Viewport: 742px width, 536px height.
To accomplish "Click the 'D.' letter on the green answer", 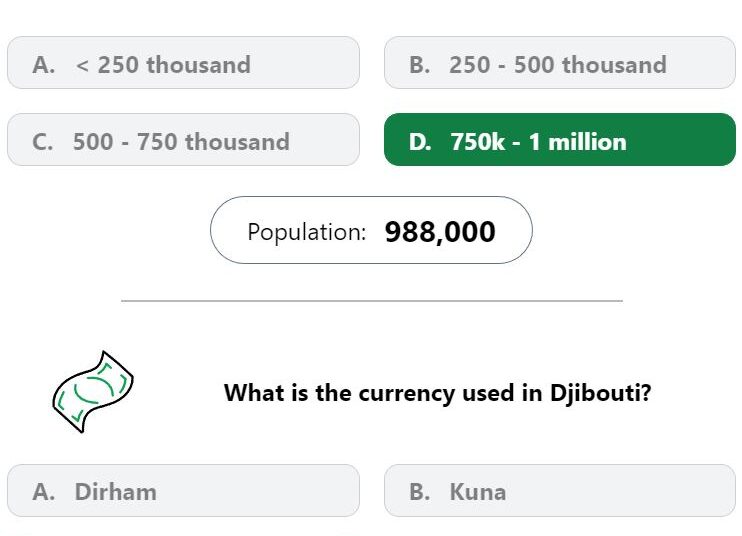I will 420,141.
